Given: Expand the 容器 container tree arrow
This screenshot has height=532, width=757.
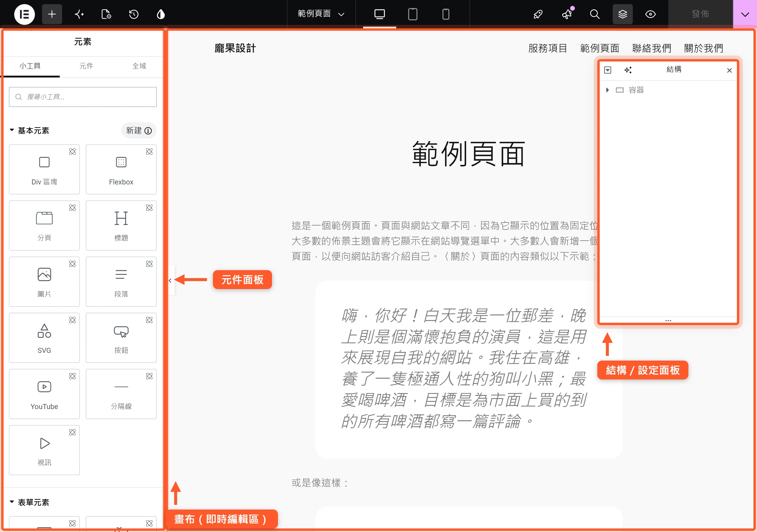Looking at the screenshot, I should [607, 90].
